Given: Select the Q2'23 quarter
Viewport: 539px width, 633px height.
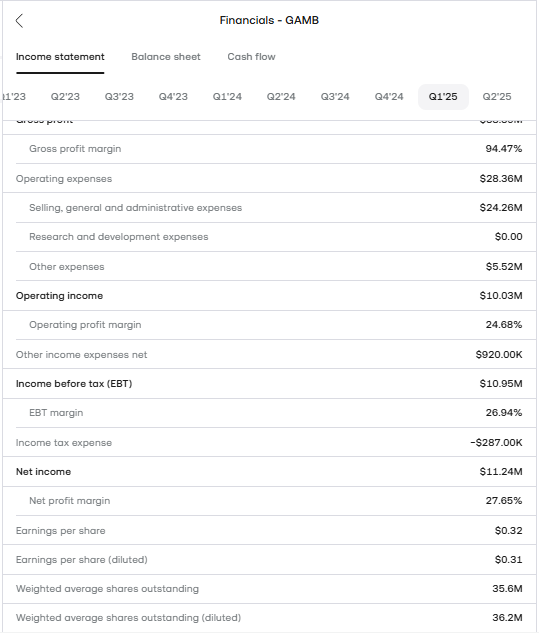Looking at the screenshot, I should (x=65, y=96).
